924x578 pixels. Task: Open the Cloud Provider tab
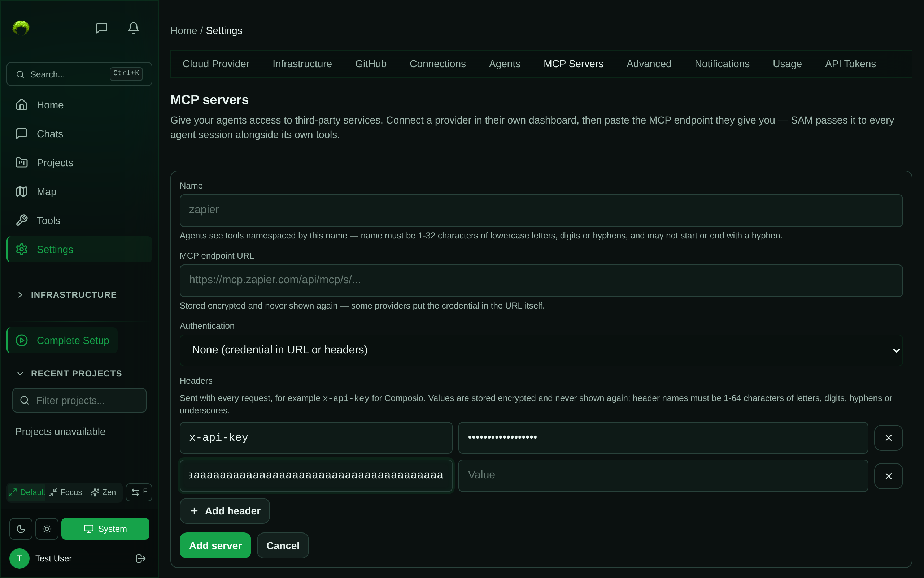(216, 64)
